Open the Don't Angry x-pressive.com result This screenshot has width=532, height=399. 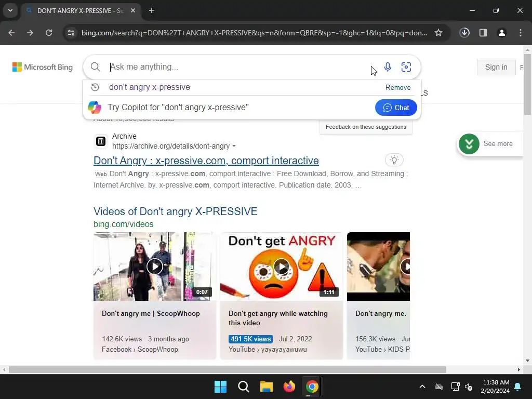(x=206, y=161)
